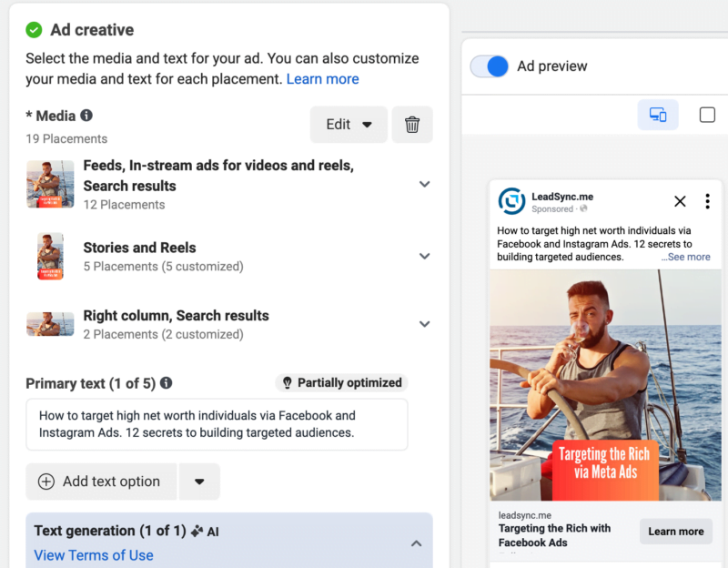The image size is (728, 568).
Task: Open the three-dot menu on ad preview
Action: click(707, 201)
